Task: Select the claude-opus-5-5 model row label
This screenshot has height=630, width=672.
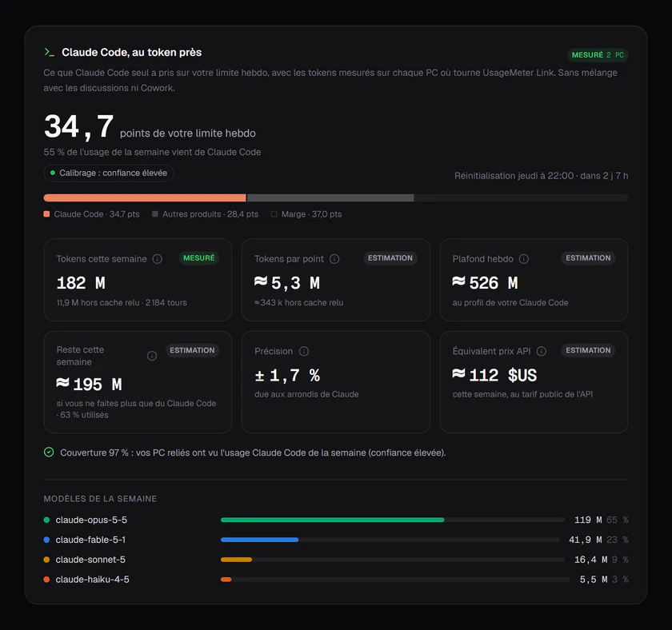Action: [91, 520]
